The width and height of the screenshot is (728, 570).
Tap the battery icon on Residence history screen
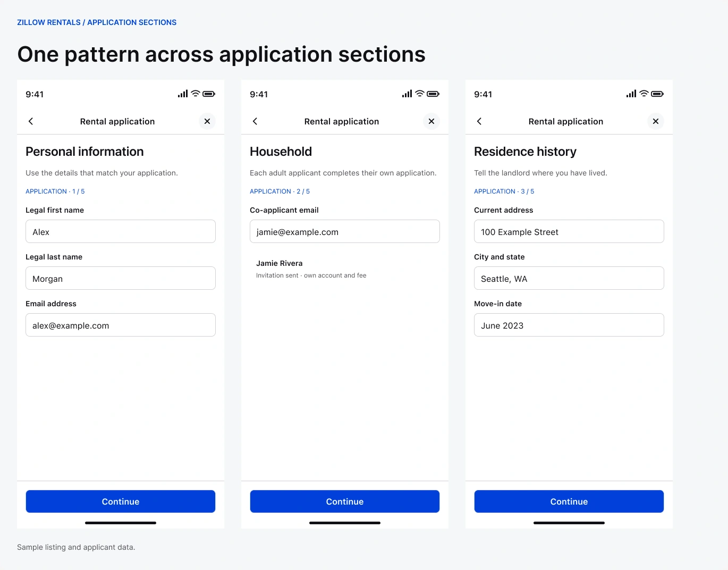[x=658, y=94]
